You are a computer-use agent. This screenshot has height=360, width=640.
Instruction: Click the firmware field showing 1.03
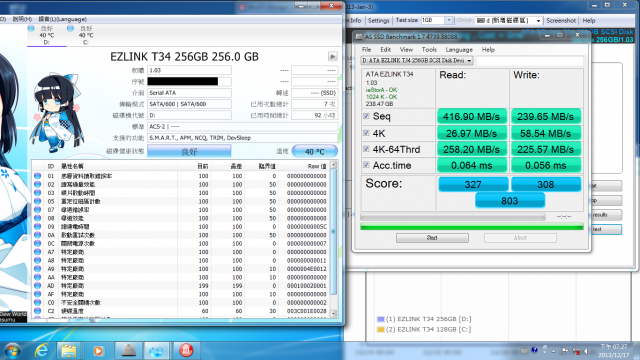click(189, 70)
